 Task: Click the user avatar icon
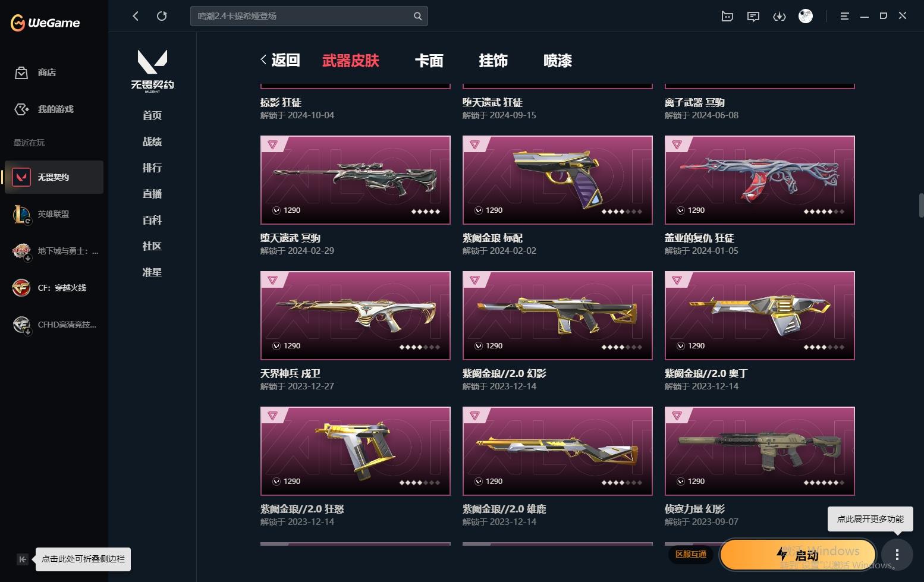[806, 16]
